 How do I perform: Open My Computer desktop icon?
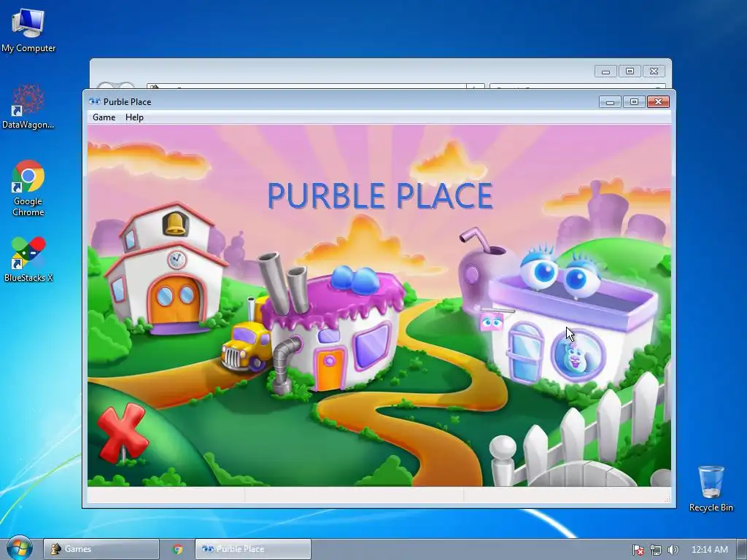click(x=28, y=30)
